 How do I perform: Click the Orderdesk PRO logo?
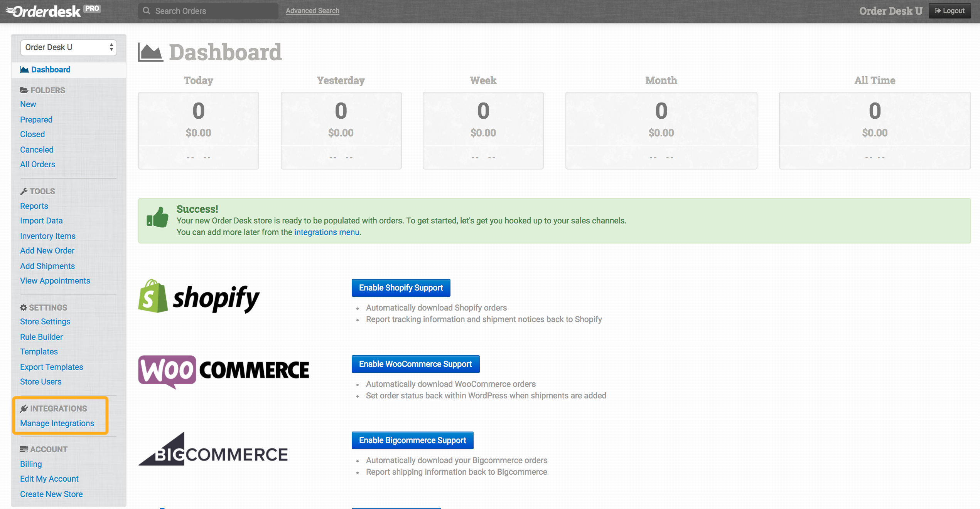52,11
